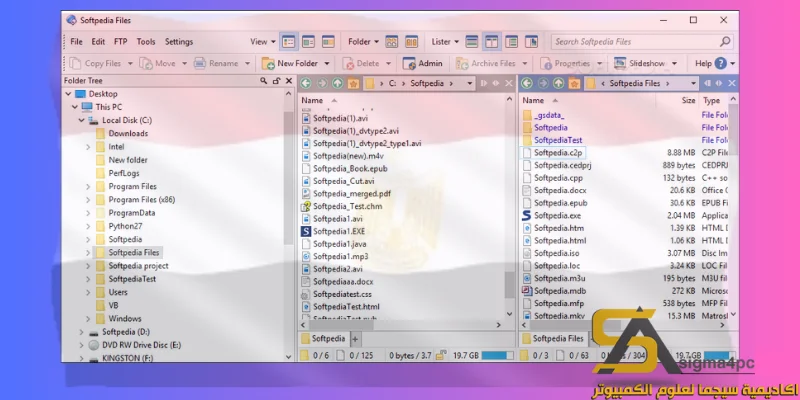Open right pane path dropdown arrow
800x400 pixels.
693,83
